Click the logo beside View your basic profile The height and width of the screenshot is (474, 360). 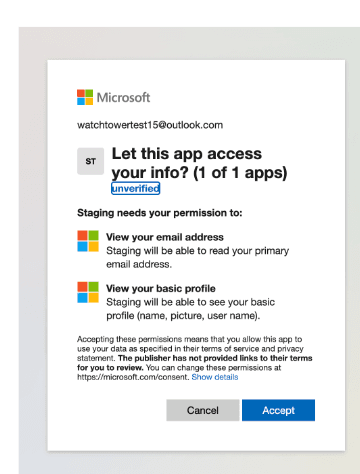(x=88, y=292)
